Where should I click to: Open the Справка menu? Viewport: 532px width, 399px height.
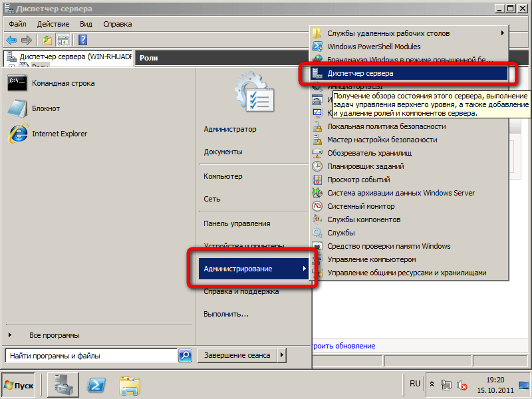coord(118,24)
